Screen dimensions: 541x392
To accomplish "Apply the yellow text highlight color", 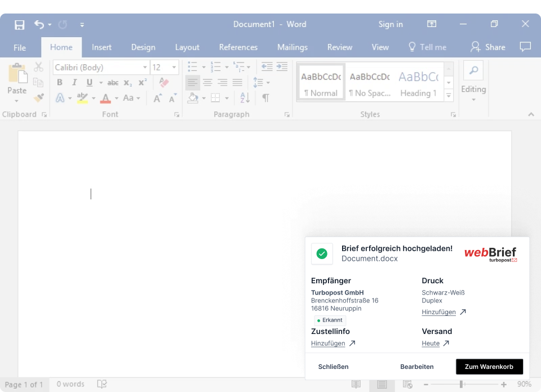I will (x=82, y=98).
